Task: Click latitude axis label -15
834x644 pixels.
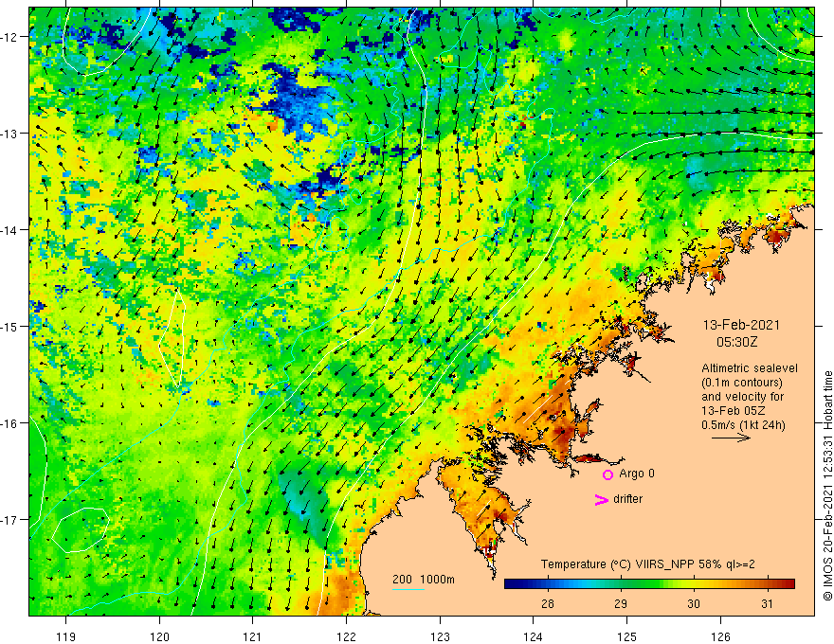Action: pyautogui.click(x=9, y=327)
